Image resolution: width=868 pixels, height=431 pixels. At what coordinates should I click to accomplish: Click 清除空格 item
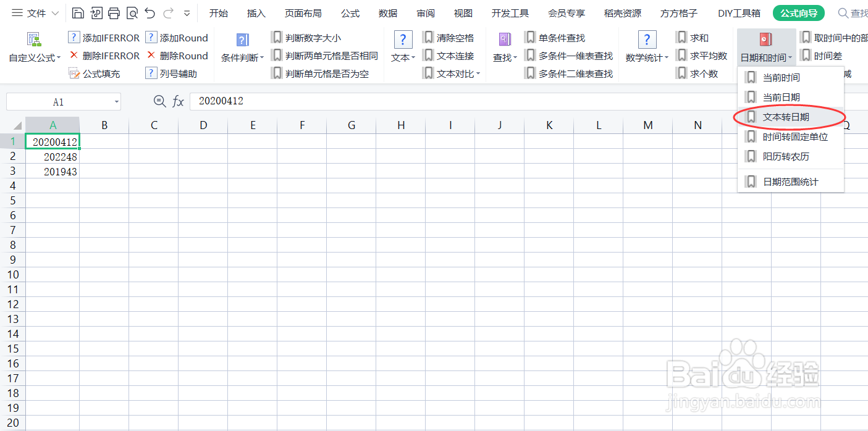coord(449,38)
